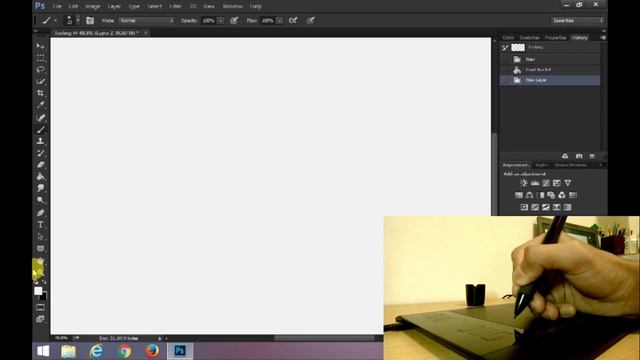
Task: Open the Flow slider dropdown arrow
Action: 280,20
